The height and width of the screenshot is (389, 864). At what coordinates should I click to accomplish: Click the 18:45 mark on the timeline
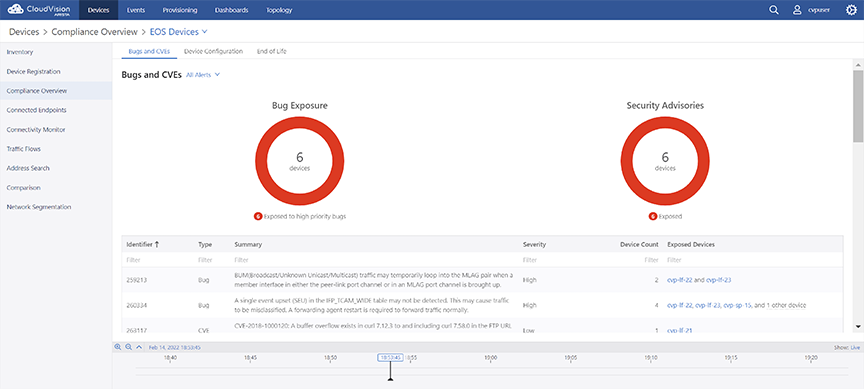click(x=250, y=358)
